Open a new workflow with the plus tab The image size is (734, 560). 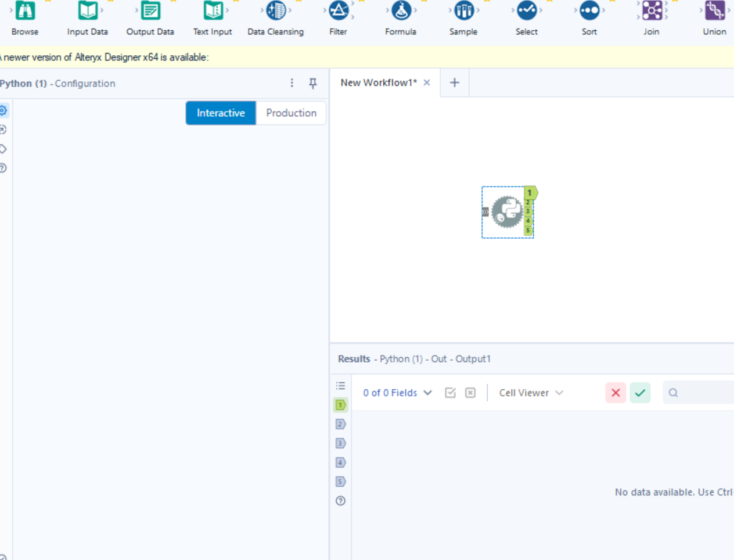tap(455, 82)
